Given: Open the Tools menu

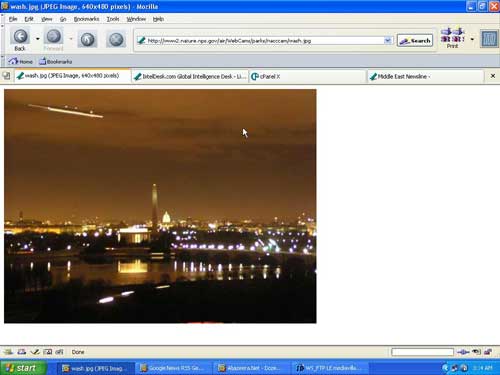Looking at the screenshot, I should [113, 19].
